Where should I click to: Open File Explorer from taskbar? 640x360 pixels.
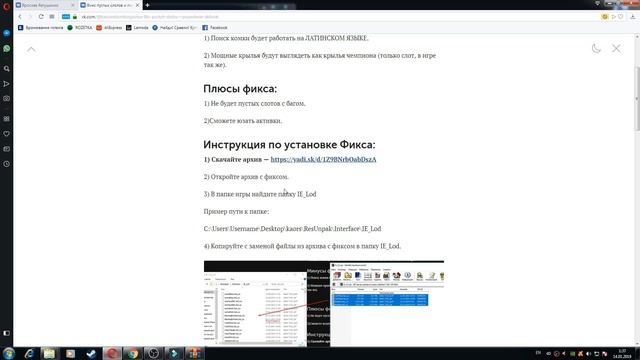[49, 353]
